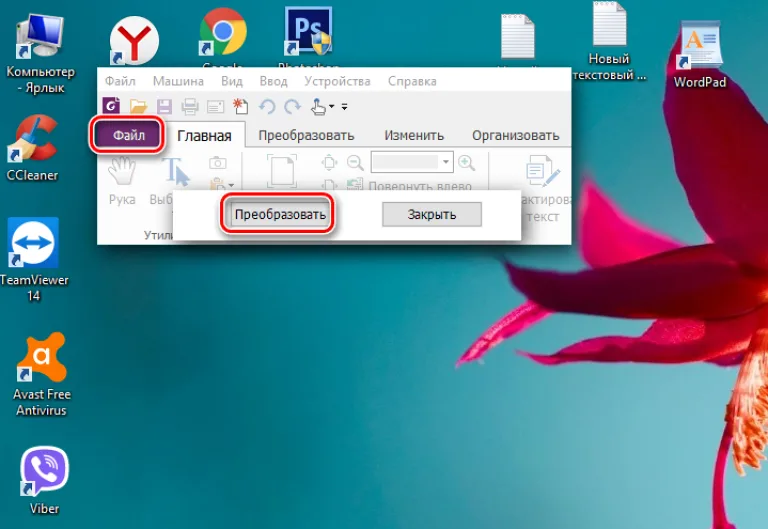
Task: Switch to the Организовать ribbon tab
Action: click(515, 135)
